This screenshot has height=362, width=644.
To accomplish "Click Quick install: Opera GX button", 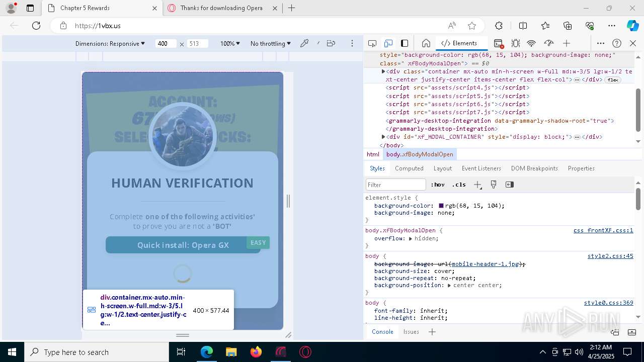I will coord(183,245).
